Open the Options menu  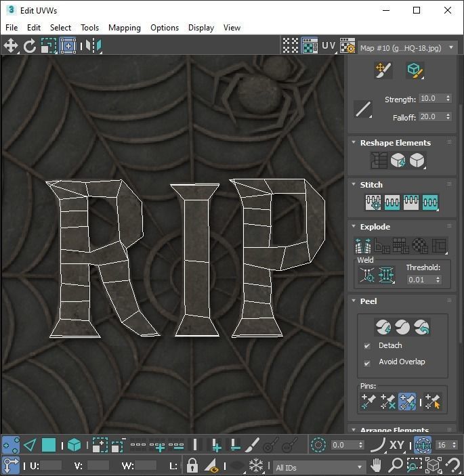[165, 28]
